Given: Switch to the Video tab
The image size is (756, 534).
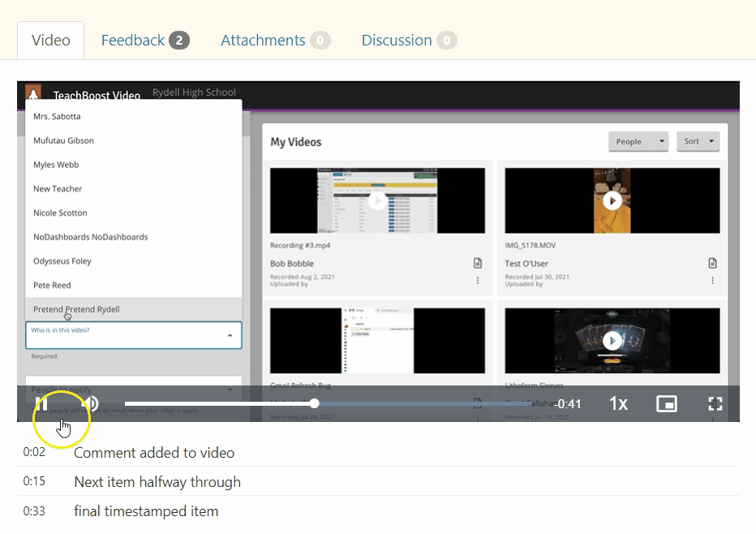Looking at the screenshot, I should pyautogui.click(x=50, y=41).
